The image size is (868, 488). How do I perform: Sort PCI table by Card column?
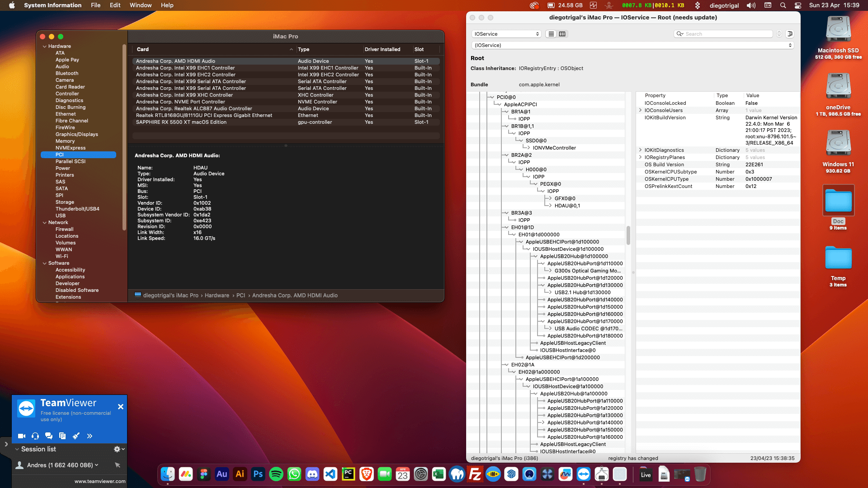point(214,49)
